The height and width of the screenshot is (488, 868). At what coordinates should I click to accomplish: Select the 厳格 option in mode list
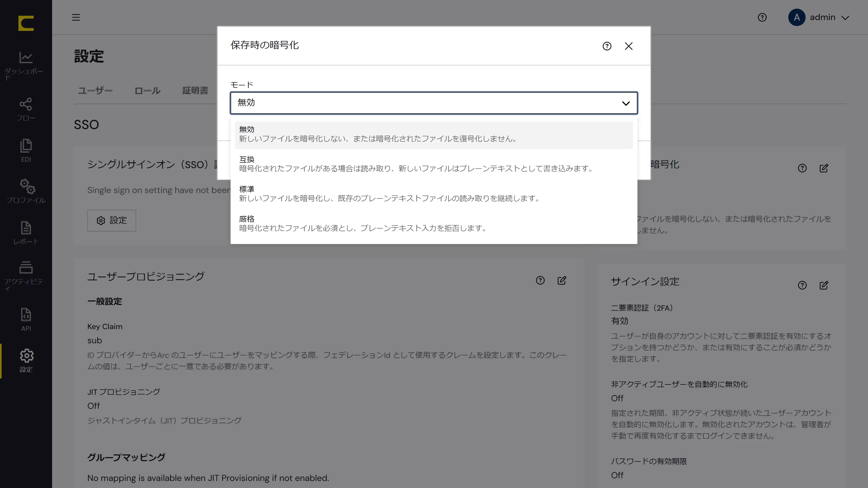click(434, 224)
